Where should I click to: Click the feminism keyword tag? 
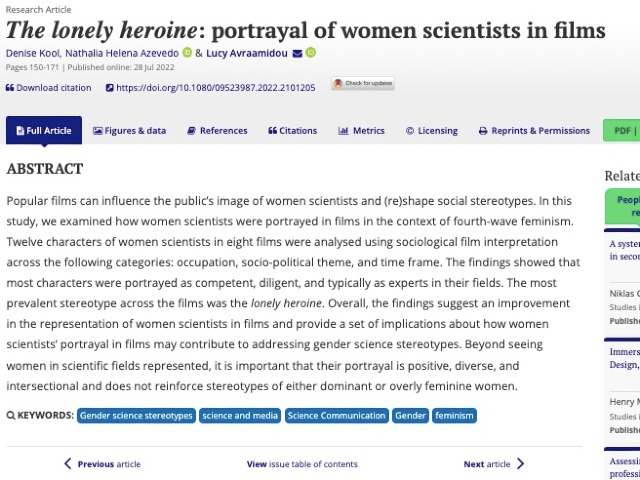point(455,415)
